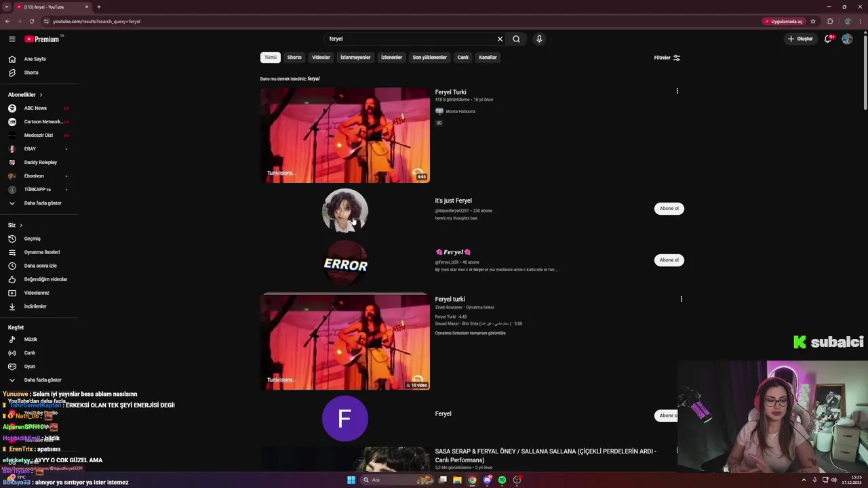Select the İzlenenler filter chip
868x488 pixels.
pyautogui.click(x=391, y=58)
